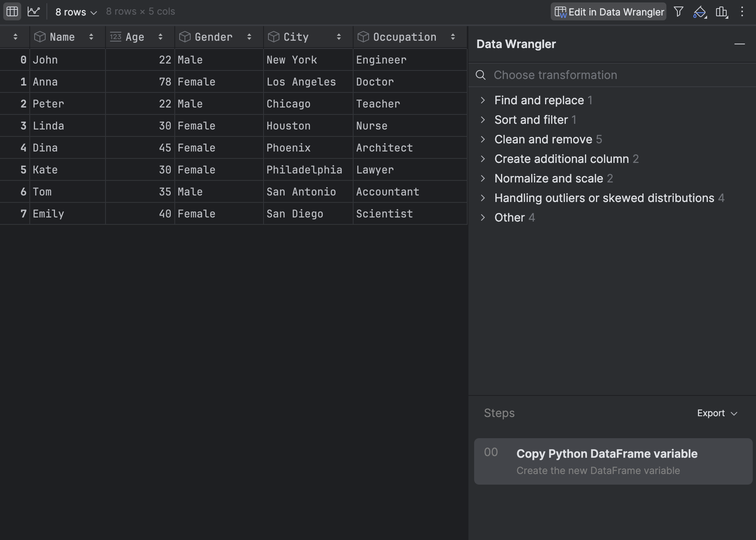Open the 8 rows dropdown
756x540 pixels.
click(75, 11)
